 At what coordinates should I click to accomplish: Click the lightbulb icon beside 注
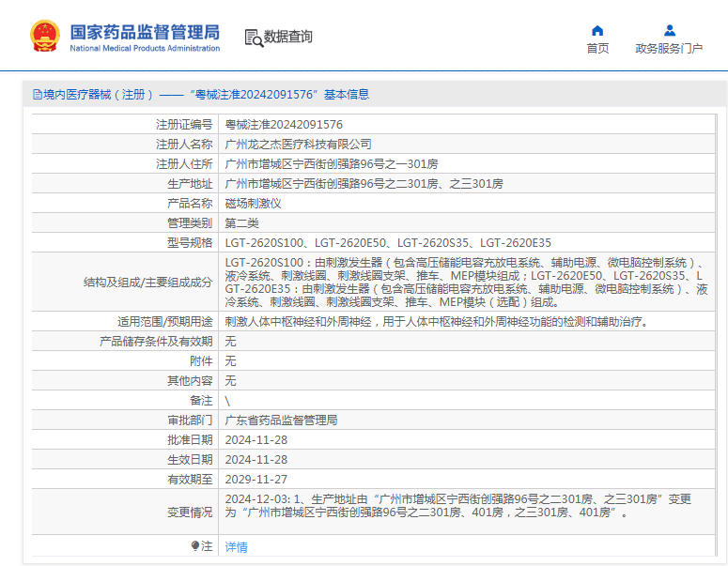coord(195,546)
